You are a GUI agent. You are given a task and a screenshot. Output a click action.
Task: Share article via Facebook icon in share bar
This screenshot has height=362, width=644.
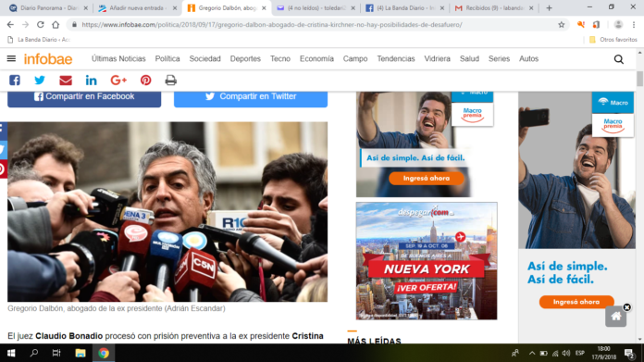tap(15, 81)
